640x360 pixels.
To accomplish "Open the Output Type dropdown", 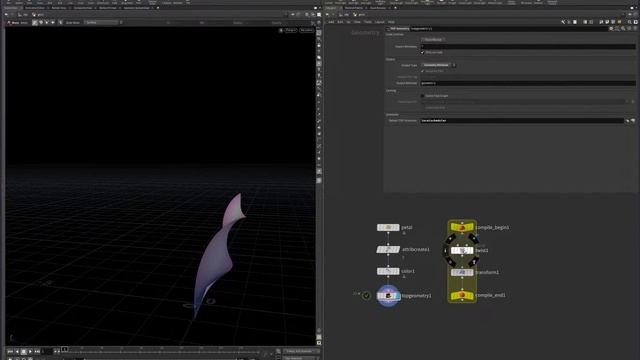I will [438, 65].
